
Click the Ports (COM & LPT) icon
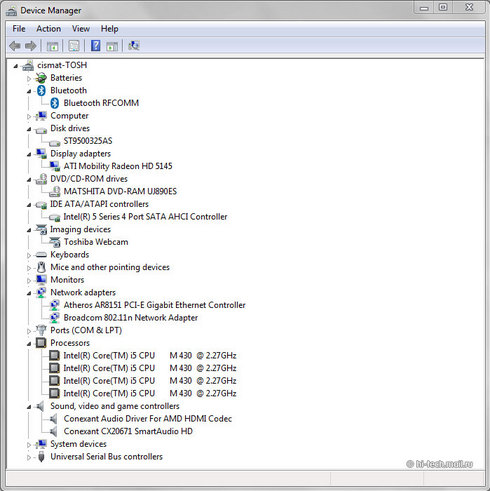[x=41, y=330]
